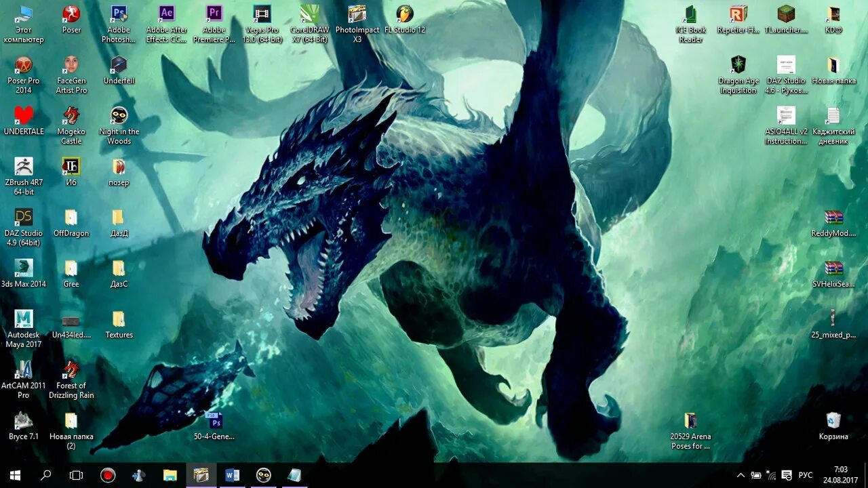Screen dimensions: 868x488
Task: Open Night in the Woods taskbar icon
Action: click(264, 475)
